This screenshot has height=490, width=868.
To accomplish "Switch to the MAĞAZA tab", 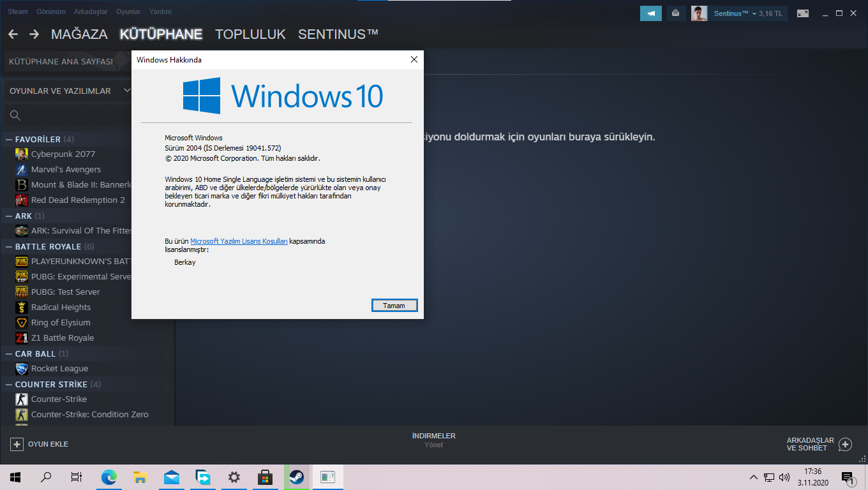I will tap(79, 34).
